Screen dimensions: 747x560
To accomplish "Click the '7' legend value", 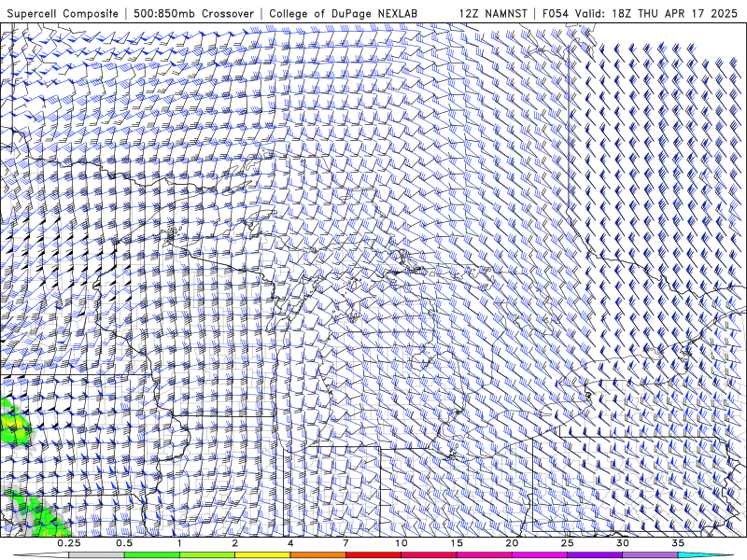I will coord(345,543).
